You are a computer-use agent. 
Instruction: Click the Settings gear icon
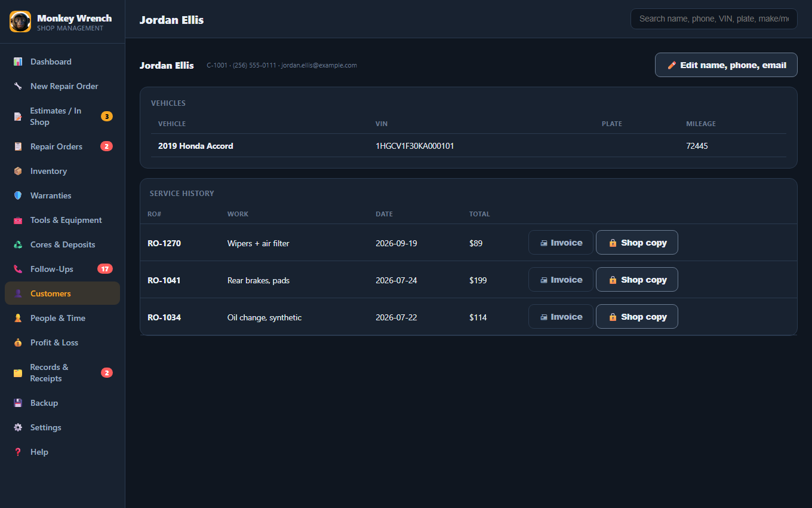(18, 427)
